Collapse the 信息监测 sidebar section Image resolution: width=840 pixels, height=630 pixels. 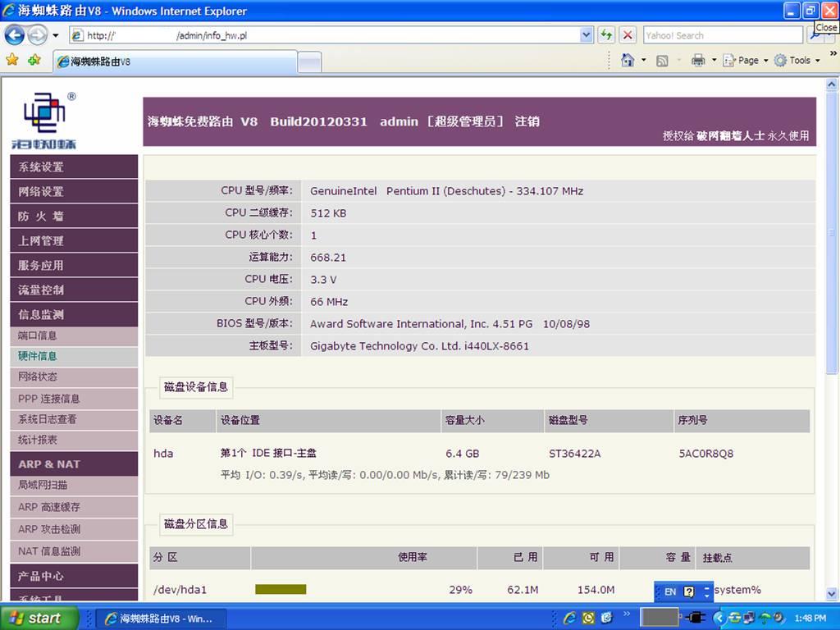click(x=74, y=314)
